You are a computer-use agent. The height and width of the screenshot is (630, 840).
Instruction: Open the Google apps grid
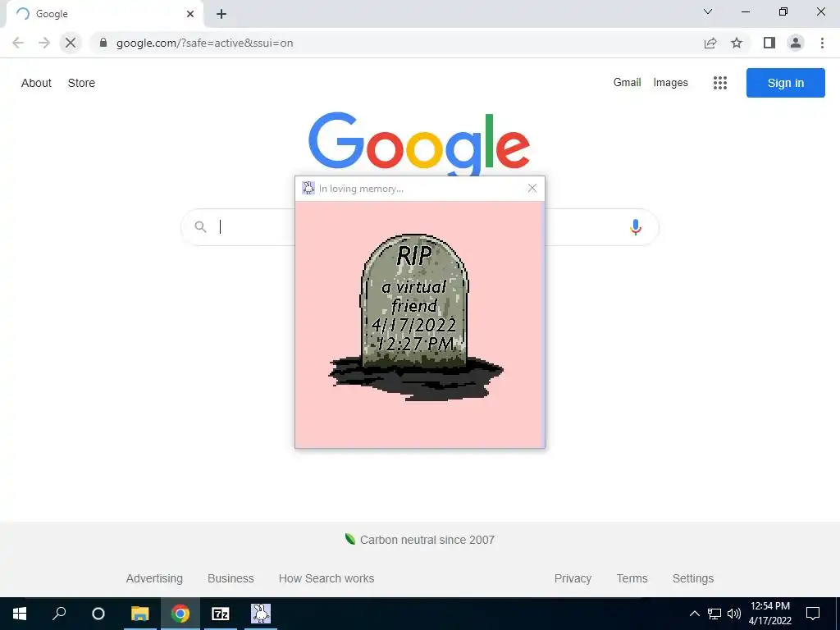point(720,83)
